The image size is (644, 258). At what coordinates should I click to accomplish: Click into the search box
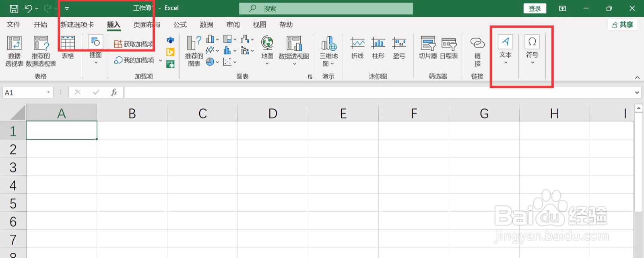pyautogui.click(x=326, y=8)
